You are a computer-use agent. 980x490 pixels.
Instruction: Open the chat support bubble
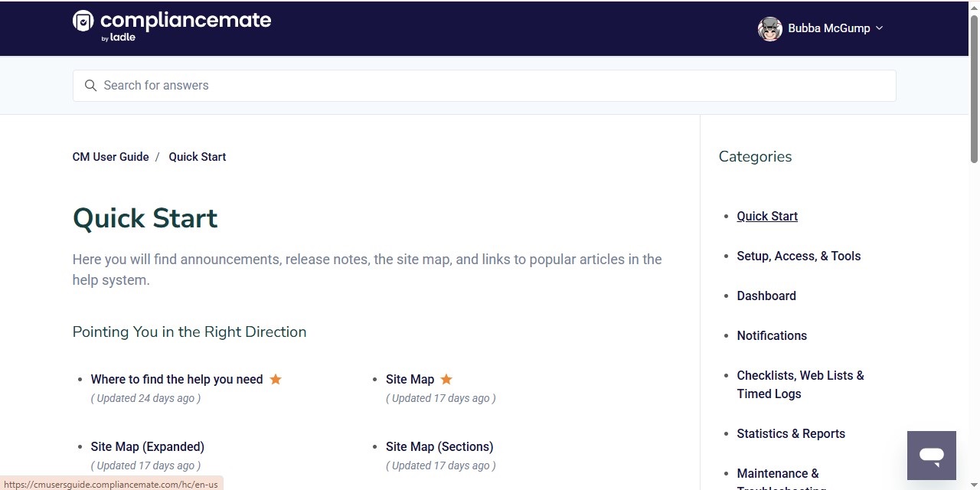(x=931, y=455)
